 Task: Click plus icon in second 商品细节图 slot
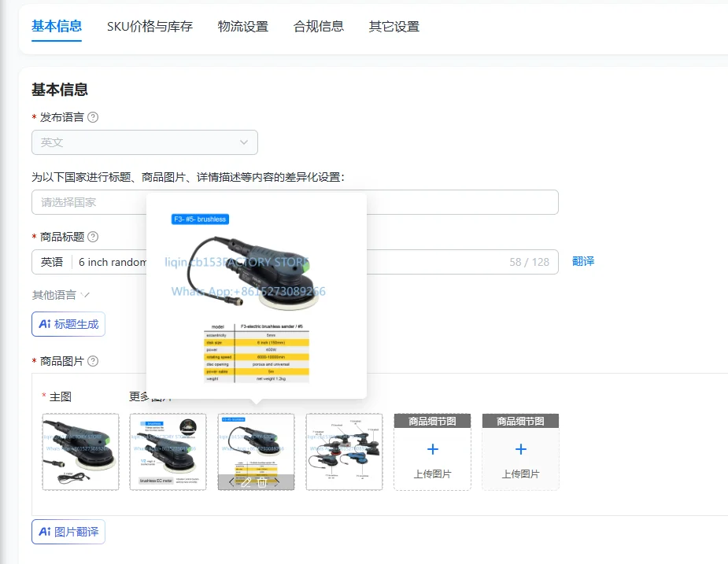click(x=520, y=449)
